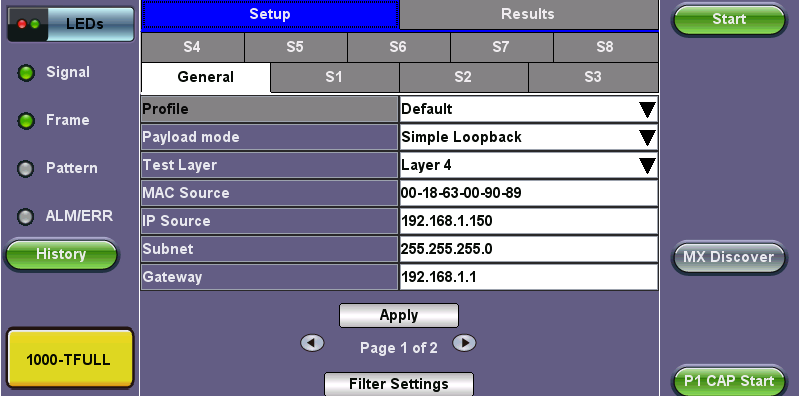Go to previous page arrow
This screenshot has width=800, height=396.
[x=312, y=343]
